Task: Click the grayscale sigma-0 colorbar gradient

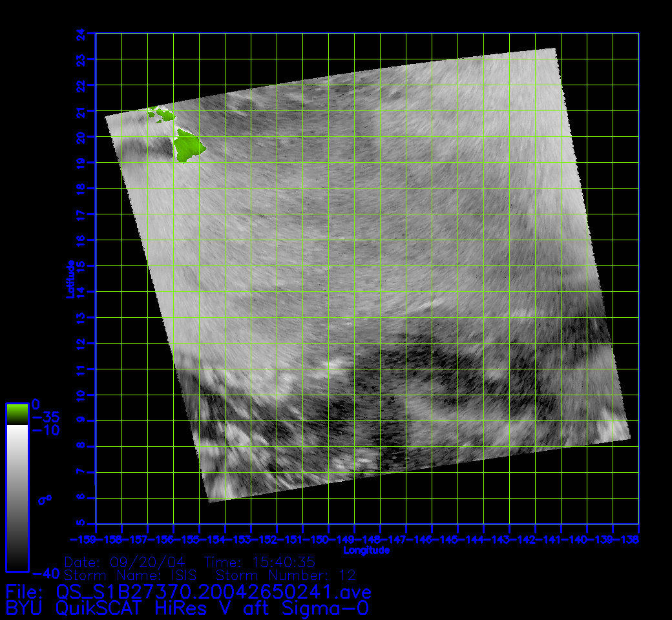Action: 17,497
